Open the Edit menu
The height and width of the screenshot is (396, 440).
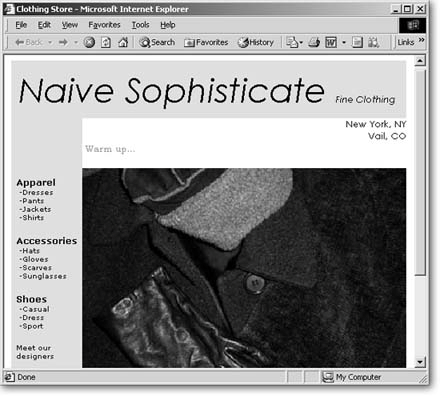44,25
